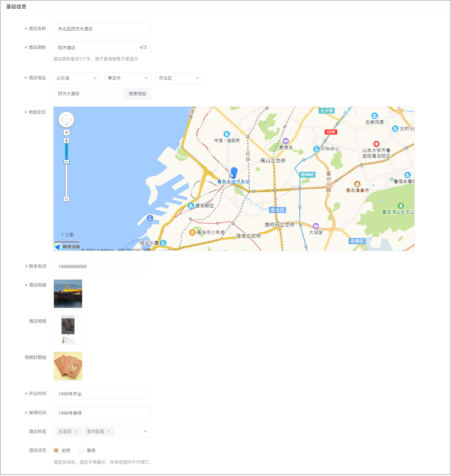
Task: Open the 青岛市 city dropdown
Action: coord(128,78)
